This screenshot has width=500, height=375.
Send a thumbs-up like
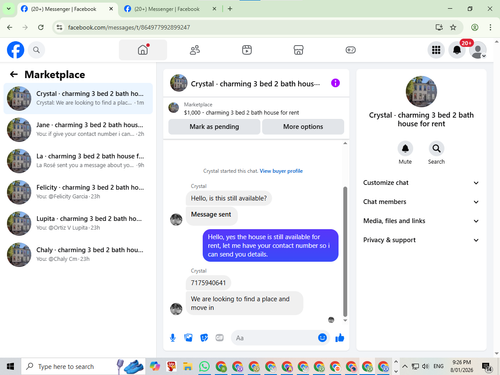pos(340,338)
